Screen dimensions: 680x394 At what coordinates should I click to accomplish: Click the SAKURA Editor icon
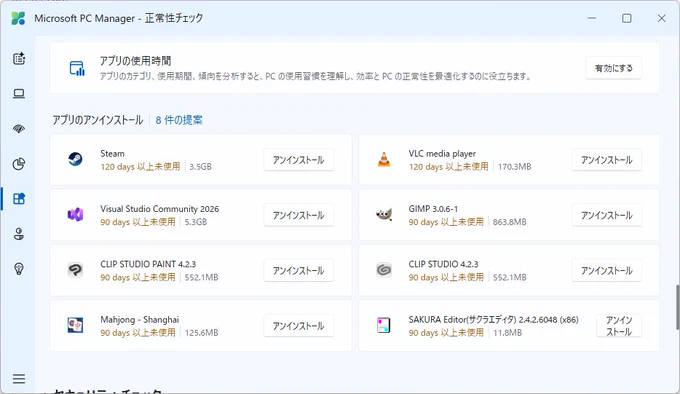[384, 325]
